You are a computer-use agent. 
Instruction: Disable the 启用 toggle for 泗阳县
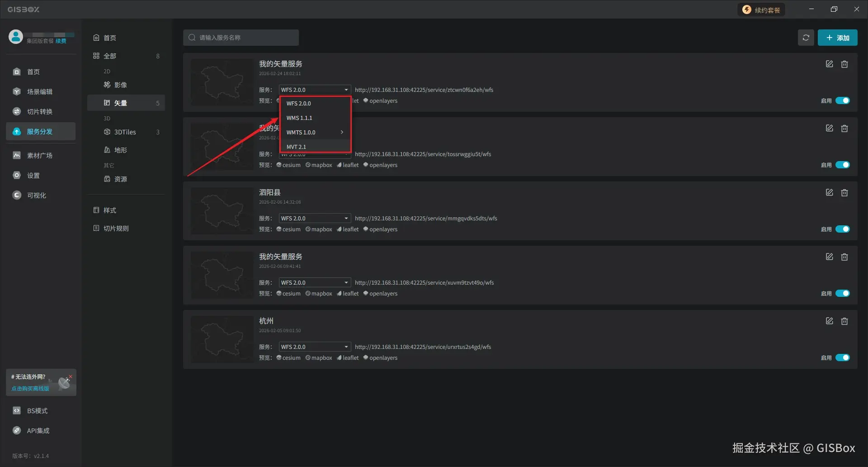843,229
